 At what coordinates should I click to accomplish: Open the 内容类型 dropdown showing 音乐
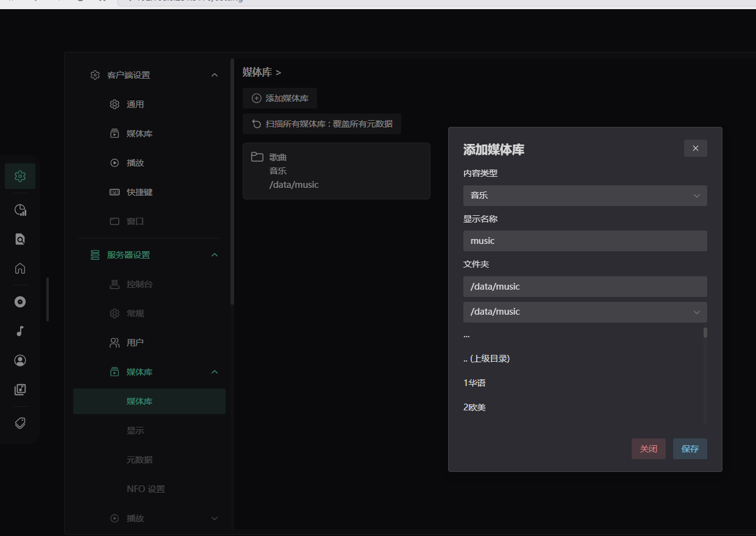click(x=585, y=196)
